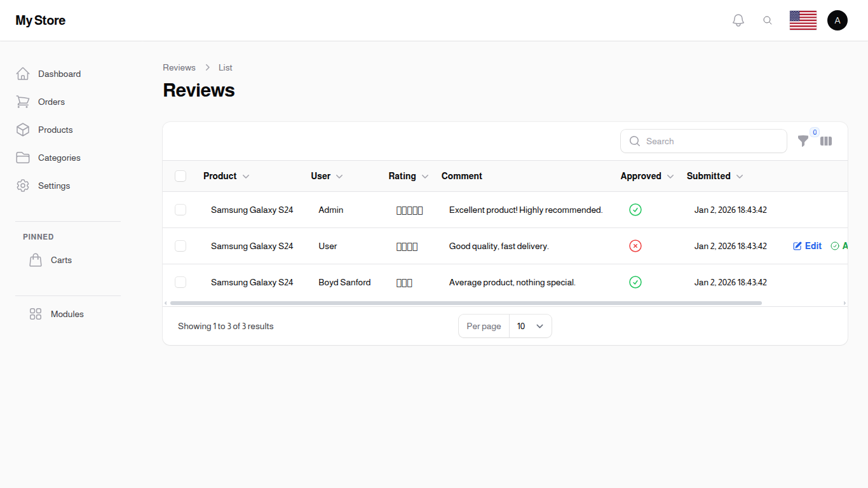This screenshot has height=488, width=868.
Task: Open the column visibility toggle icon
Action: point(826,141)
